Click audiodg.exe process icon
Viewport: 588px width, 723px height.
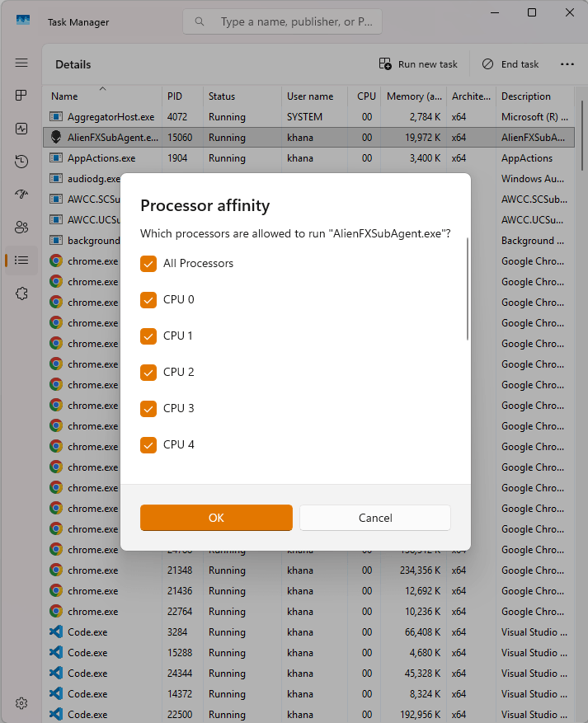[x=56, y=178]
